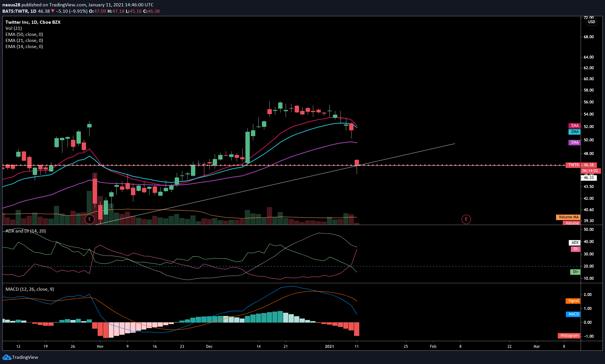
Task: Click the 06:14:02 countdown timer label
Action: [591, 171]
